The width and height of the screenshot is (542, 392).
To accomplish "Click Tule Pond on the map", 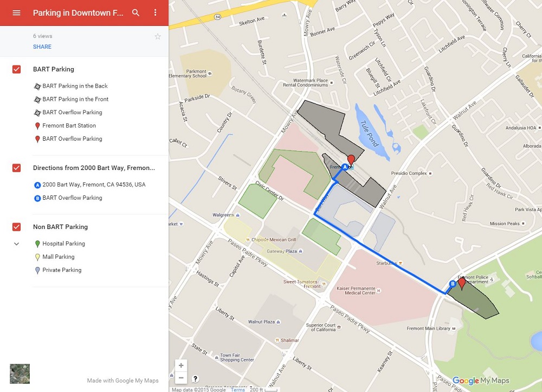I will pos(370,133).
